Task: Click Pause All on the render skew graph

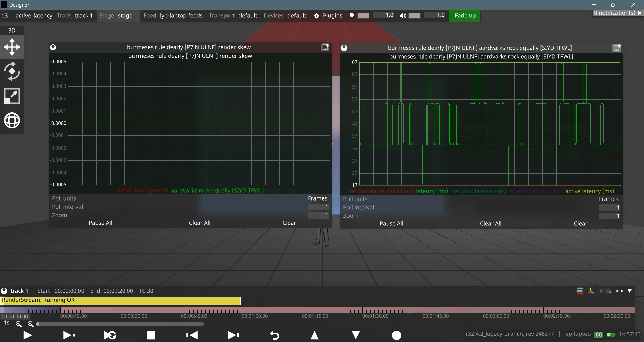Action: (x=100, y=223)
